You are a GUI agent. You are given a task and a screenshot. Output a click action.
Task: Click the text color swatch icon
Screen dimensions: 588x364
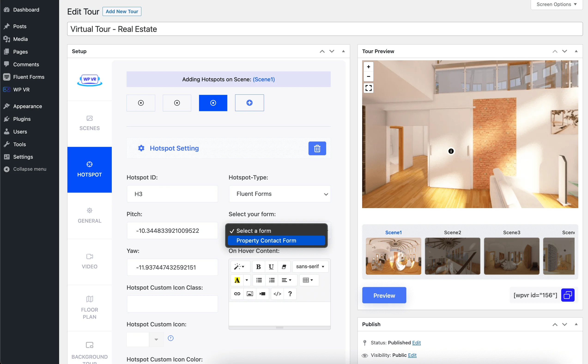click(x=237, y=280)
